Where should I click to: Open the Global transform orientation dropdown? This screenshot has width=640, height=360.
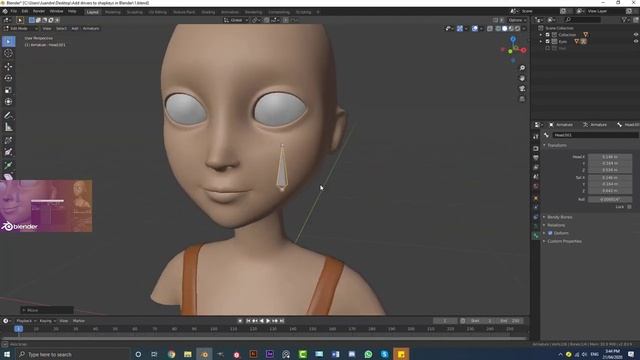pos(236,20)
